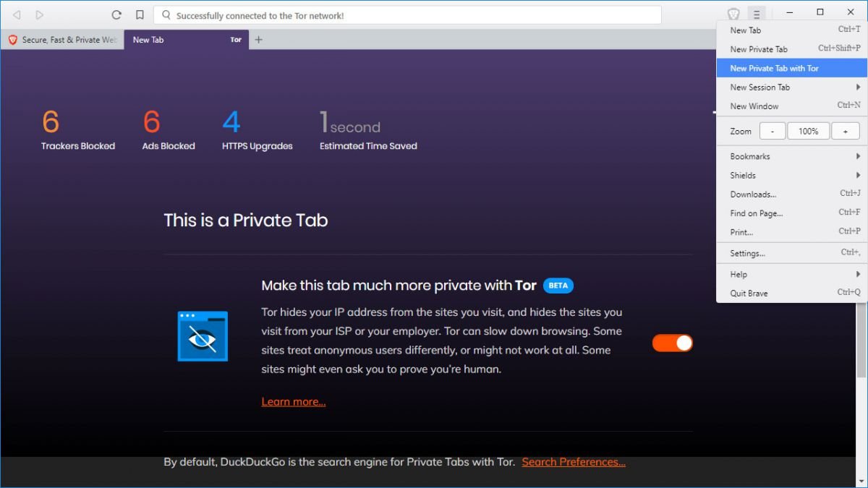Choose New Private Tab menu entry
Screen dimensions: 868x488
coord(792,49)
